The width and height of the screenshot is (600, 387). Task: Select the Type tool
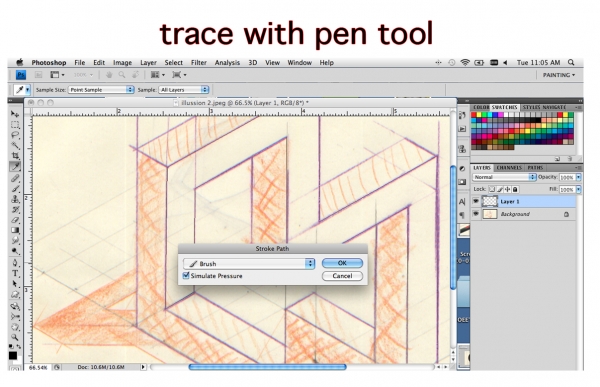(15, 274)
